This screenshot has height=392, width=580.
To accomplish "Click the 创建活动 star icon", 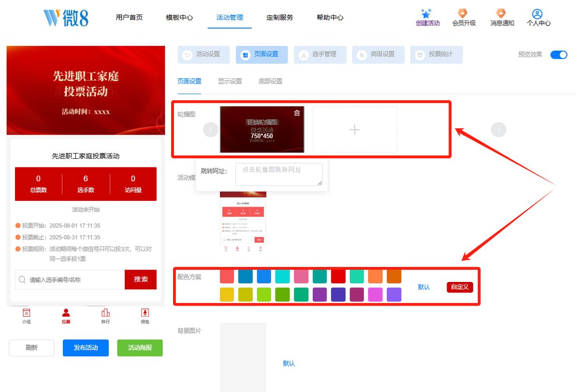I will coord(426,14).
